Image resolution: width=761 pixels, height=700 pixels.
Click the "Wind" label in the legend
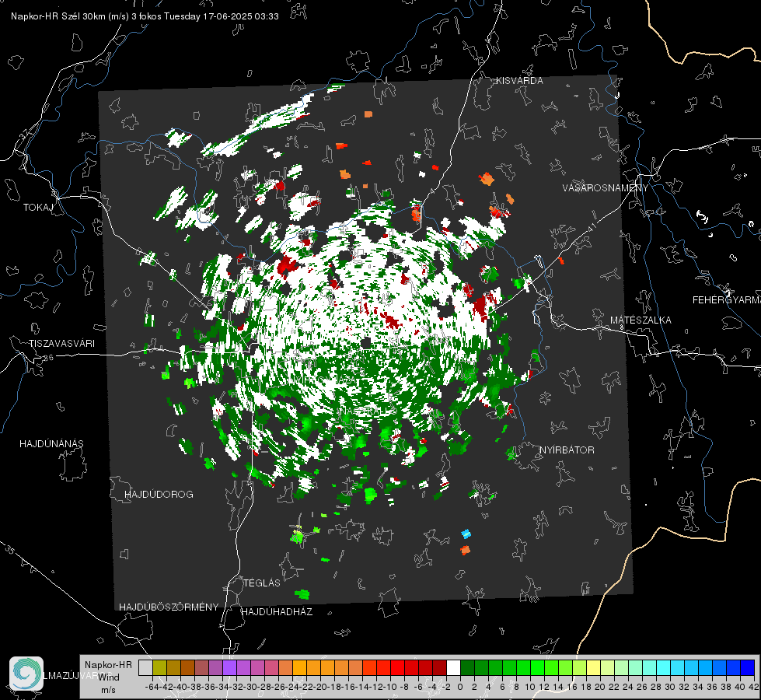(x=109, y=677)
